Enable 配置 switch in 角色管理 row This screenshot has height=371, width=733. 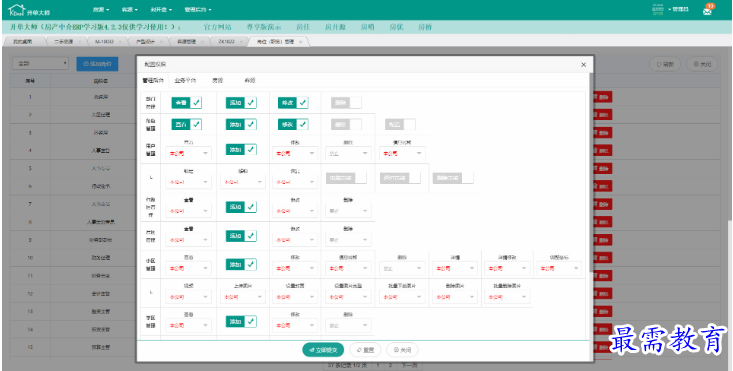point(401,124)
